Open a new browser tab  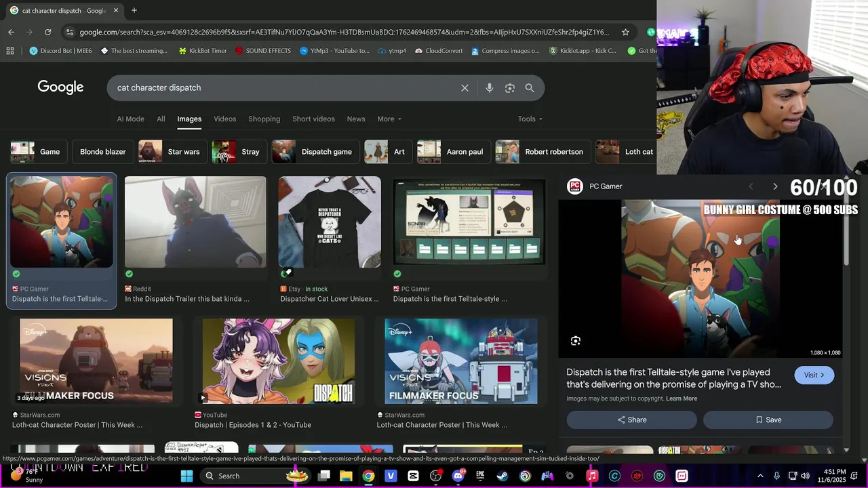pyautogui.click(x=134, y=10)
